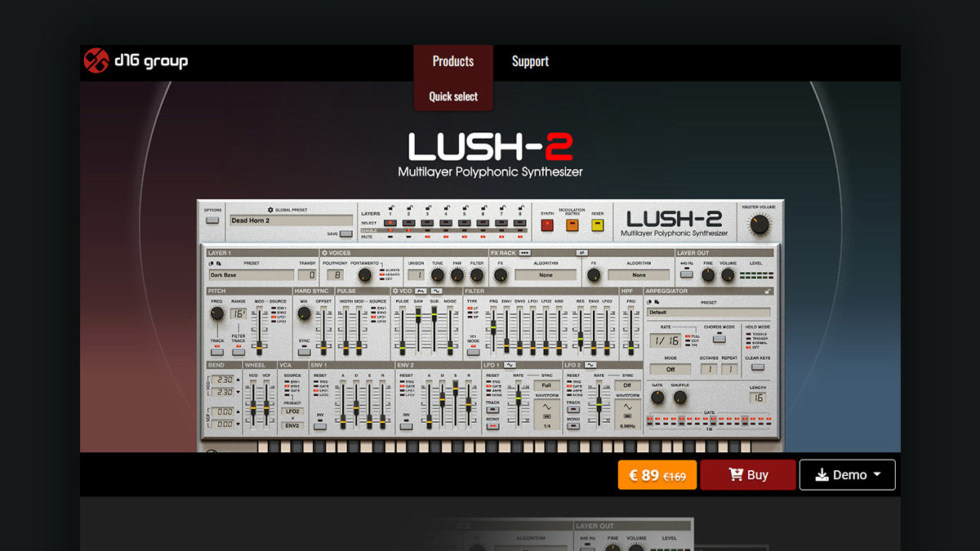980x551 pixels.
Task: Toggle the lock icon above layer 8
Action: click(x=521, y=207)
